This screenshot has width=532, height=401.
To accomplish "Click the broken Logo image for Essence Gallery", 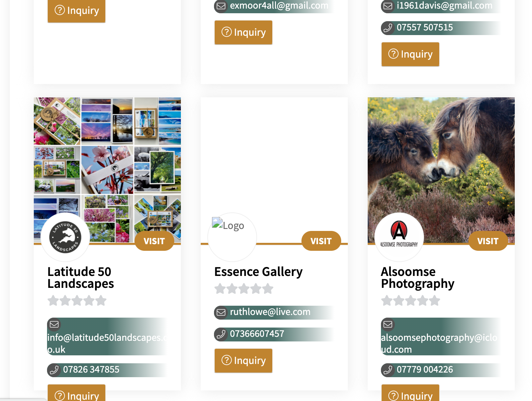I will 228,225.
